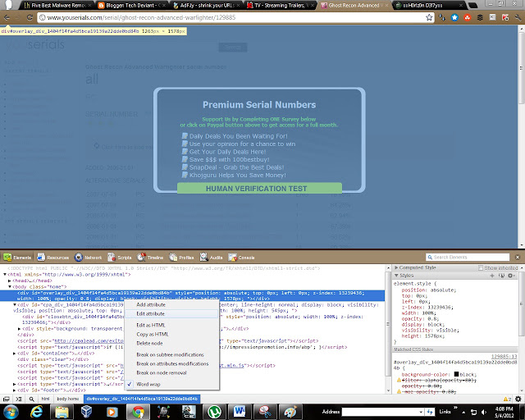This screenshot has width=525, height=420.
Task: Dock or undock the DevTools window
Action: click(7, 399)
